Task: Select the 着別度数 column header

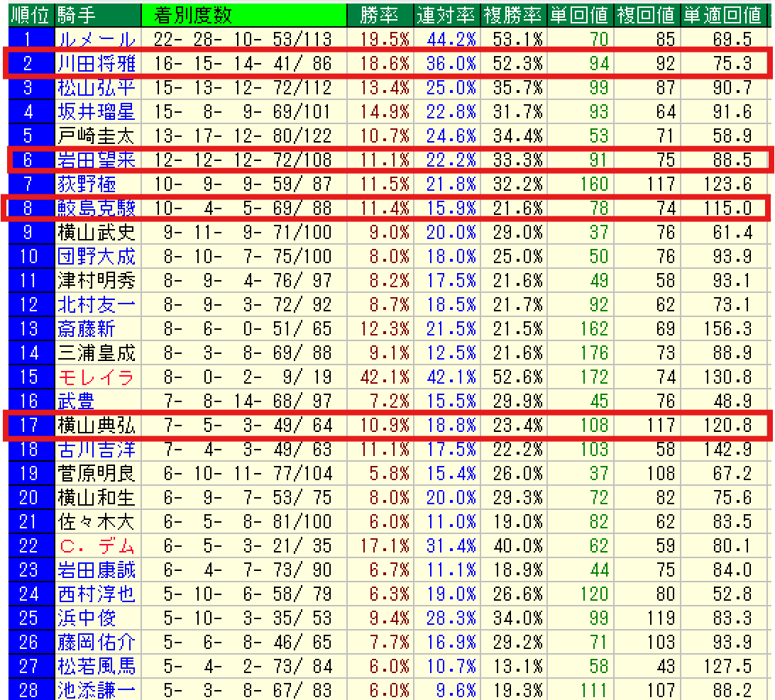Action: click(187, 15)
